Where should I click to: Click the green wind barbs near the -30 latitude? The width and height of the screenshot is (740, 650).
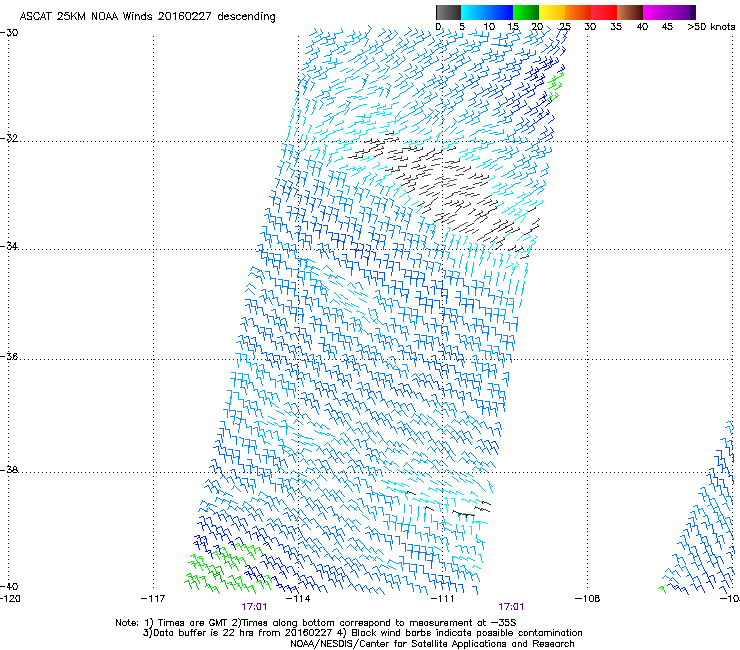coord(555,85)
